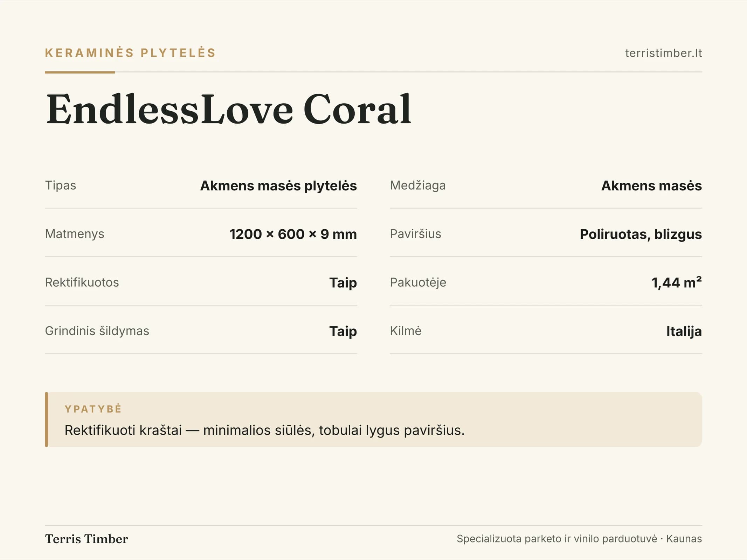The width and height of the screenshot is (747, 560).
Task: Select the Pakuotėje label
Action: [418, 282]
